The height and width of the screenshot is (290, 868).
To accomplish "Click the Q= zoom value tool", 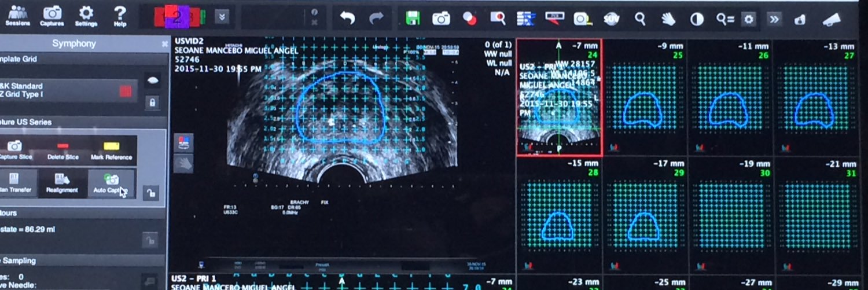I will [724, 19].
